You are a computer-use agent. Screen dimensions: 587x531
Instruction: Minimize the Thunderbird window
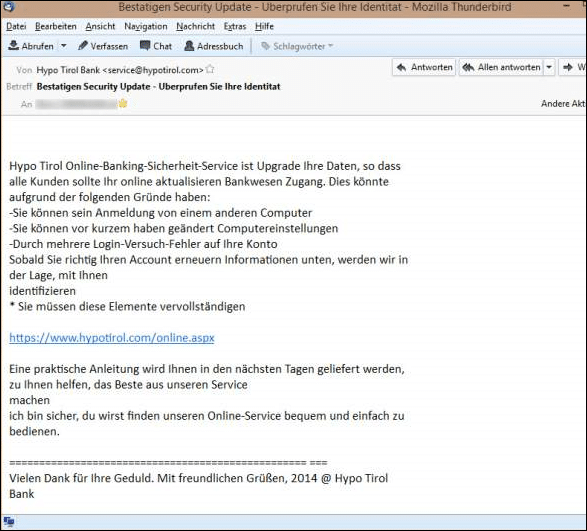(567, 6)
